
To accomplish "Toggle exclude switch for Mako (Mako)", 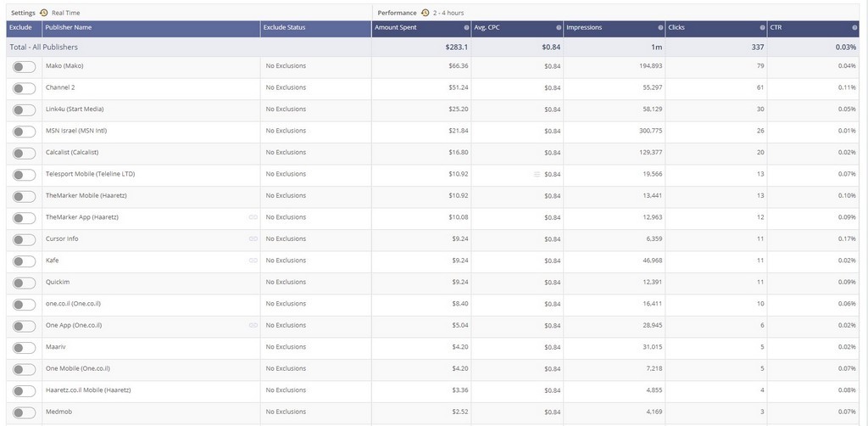I will pyautogui.click(x=25, y=67).
